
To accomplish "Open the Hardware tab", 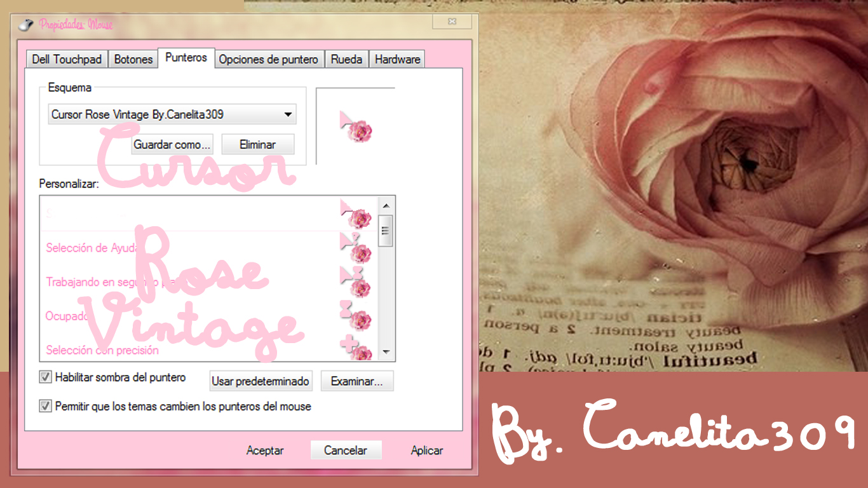I will [x=397, y=58].
